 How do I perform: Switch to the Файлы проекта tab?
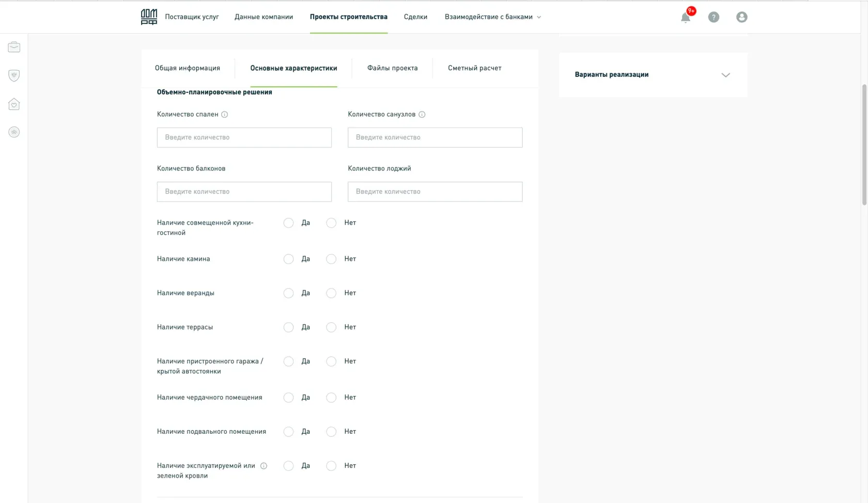tap(392, 68)
